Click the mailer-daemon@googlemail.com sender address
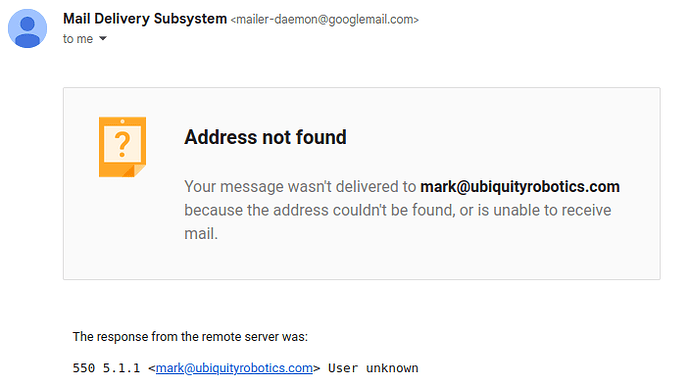Image resolution: width=690 pixels, height=387 pixels. pyautogui.click(x=325, y=20)
